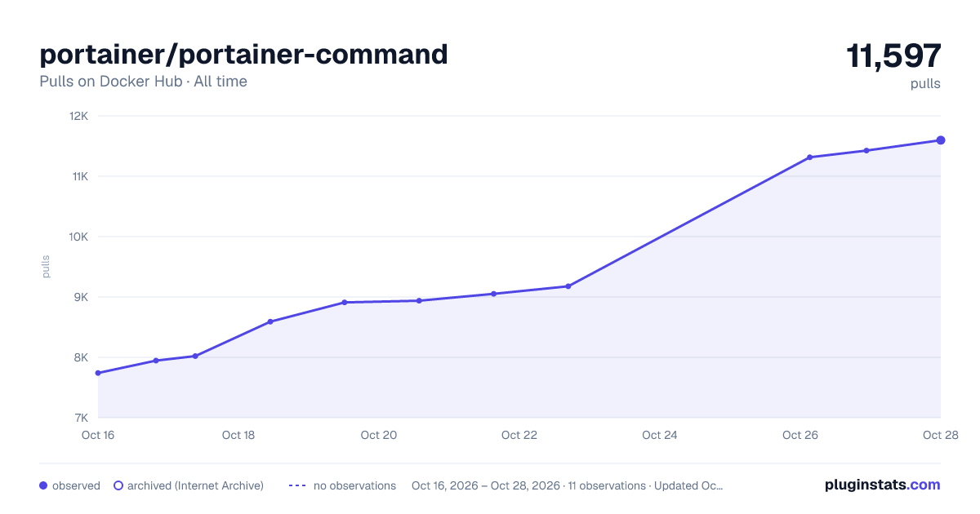Click the 'archived (Internet Archive)' legend label
The image size is (980, 514).
195,485
